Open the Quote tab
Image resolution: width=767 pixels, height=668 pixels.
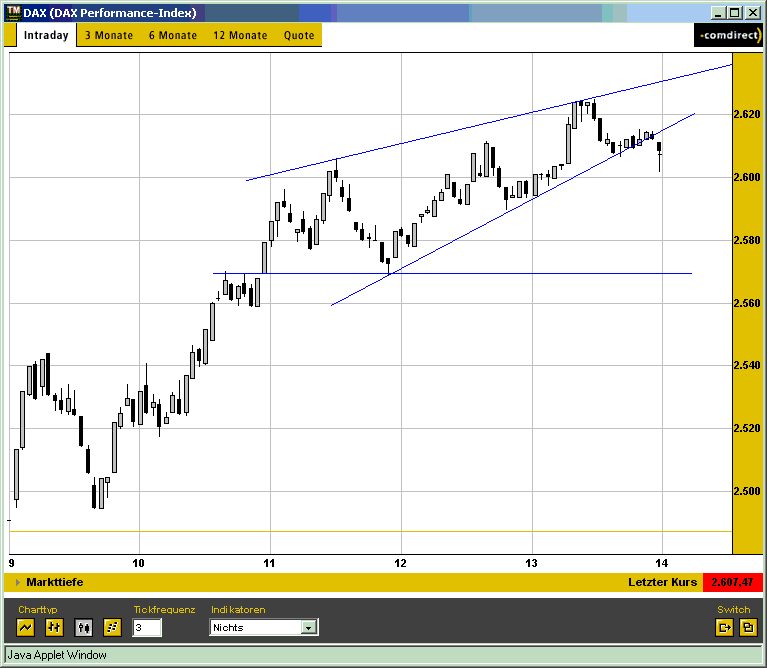[x=299, y=36]
